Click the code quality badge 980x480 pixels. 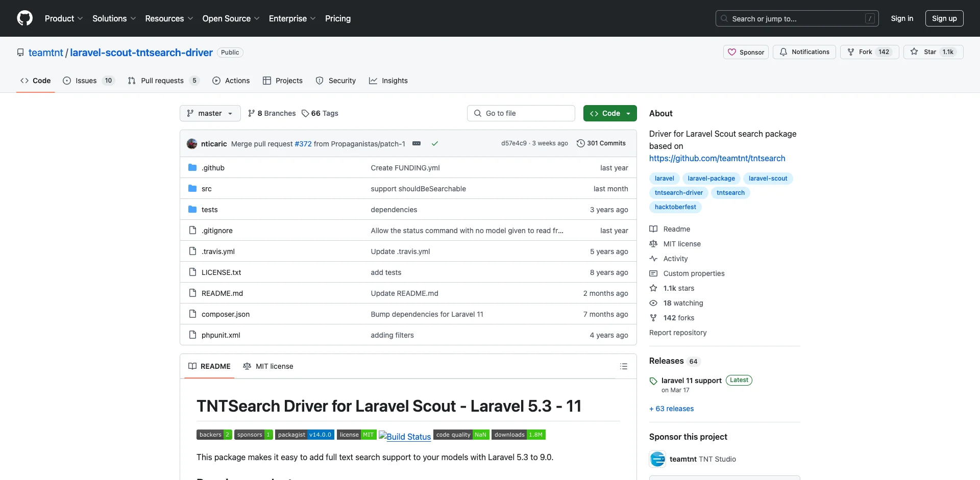tap(461, 435)
